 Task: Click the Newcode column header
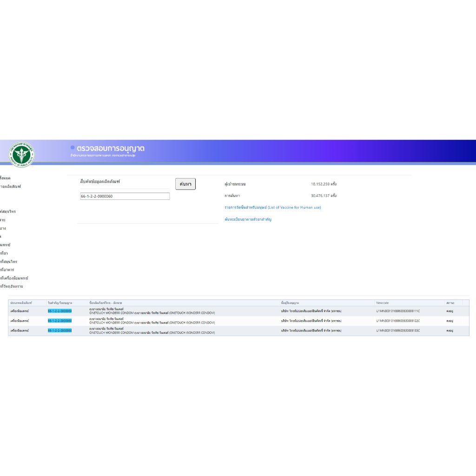click(382, 303)
